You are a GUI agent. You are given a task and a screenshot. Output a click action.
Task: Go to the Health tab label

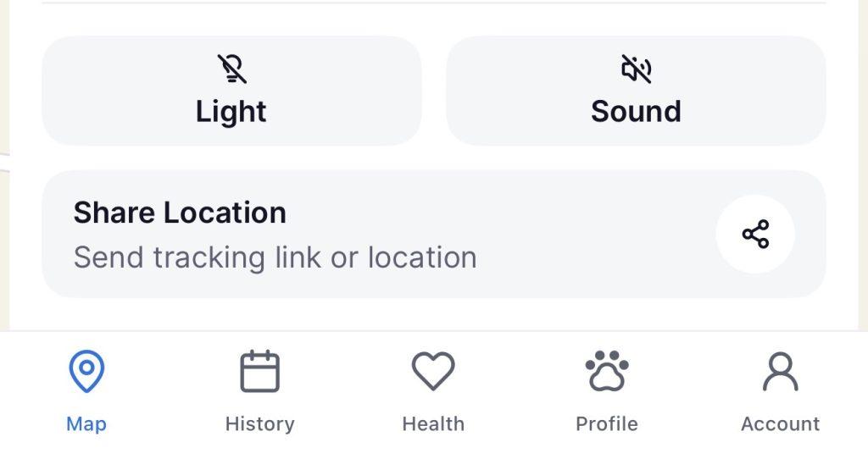pyautogui.click(x=433, y=424)
